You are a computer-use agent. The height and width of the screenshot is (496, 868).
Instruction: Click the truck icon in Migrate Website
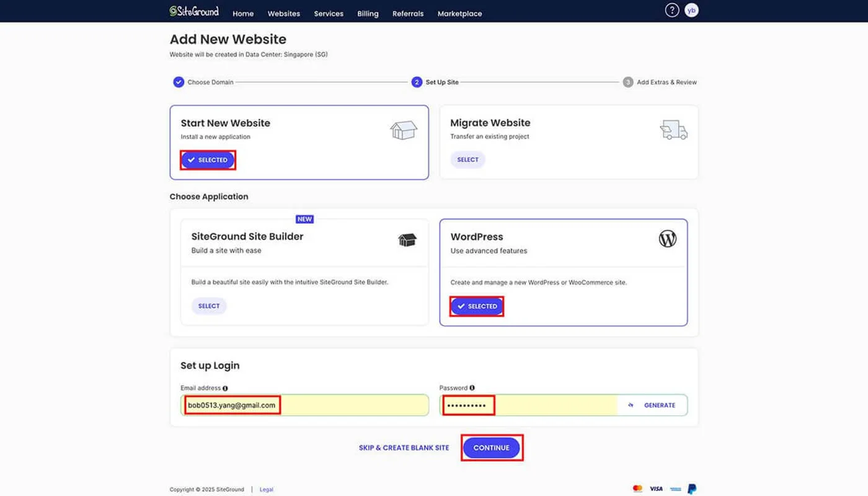[673, 130]
